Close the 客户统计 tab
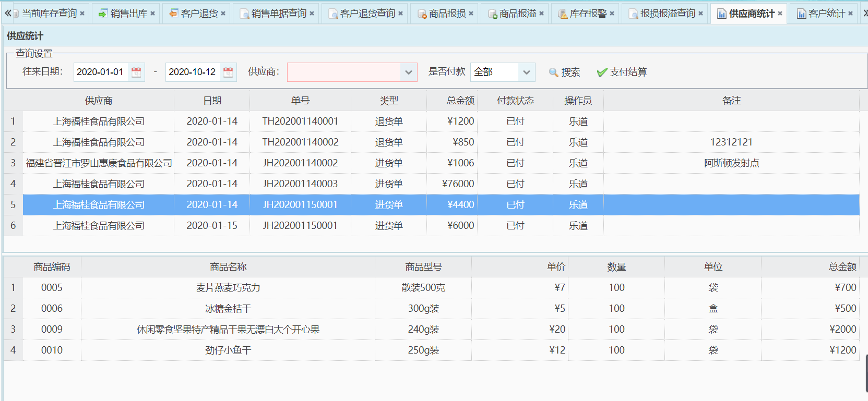Screen dimensions: 868x401 click(x=850, y=14)
